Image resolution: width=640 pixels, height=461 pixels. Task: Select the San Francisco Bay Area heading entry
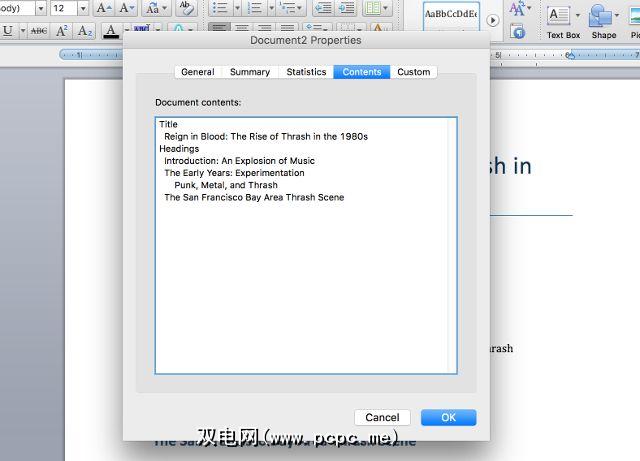(x=254, y=197)
